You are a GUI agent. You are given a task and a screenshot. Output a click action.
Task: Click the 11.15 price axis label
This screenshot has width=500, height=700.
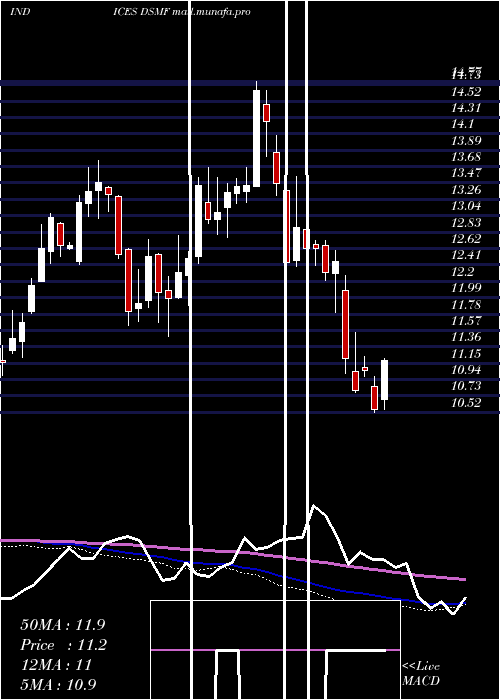point(467,354)
